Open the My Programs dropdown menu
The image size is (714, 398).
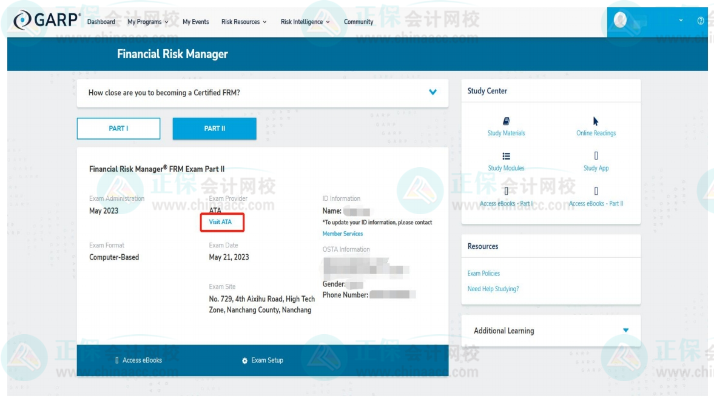click(x=148, y=22)
